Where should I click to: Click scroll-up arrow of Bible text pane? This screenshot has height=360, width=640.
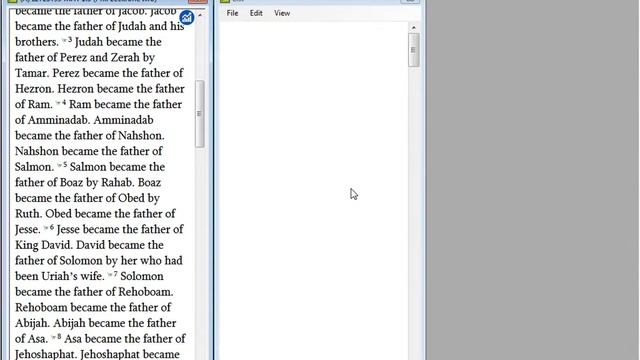pyautogui.click(x=200, y=15)
